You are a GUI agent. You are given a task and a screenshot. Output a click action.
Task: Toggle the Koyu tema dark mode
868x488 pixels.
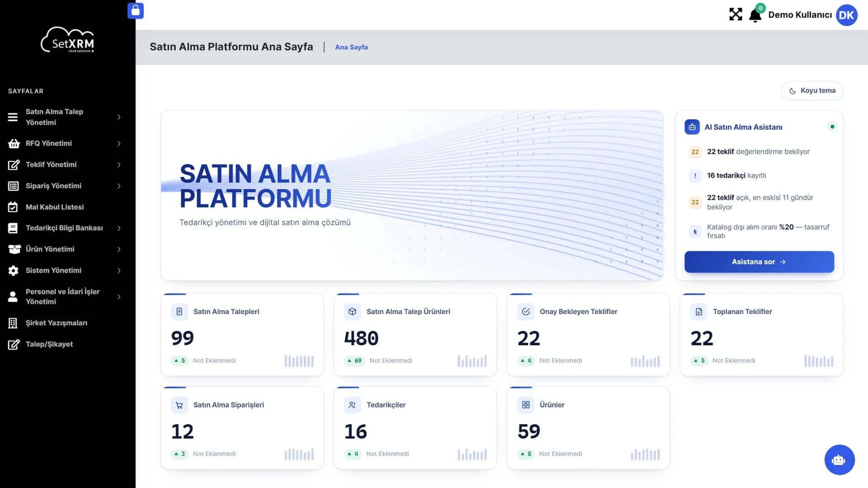pos(812,91)
